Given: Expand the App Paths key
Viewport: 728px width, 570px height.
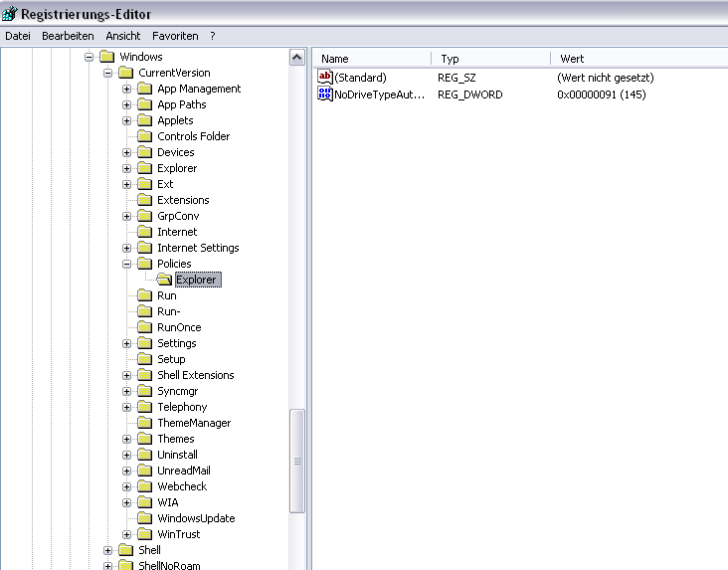Looking at the screenshot, I should pyautogui.click(x=126, y=104).
